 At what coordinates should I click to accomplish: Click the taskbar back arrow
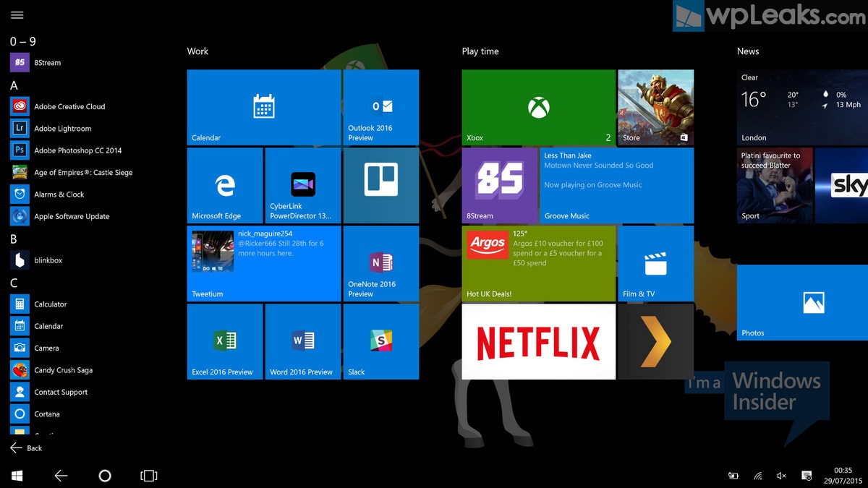click(x=61, y=476)
